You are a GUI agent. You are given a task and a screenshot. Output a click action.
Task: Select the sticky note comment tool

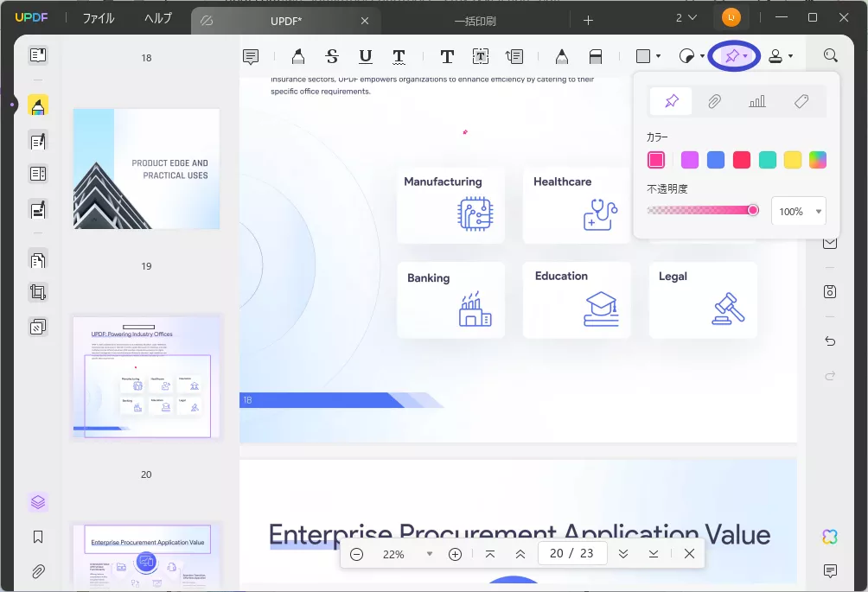pyautogui.click(x=251, y=56)
